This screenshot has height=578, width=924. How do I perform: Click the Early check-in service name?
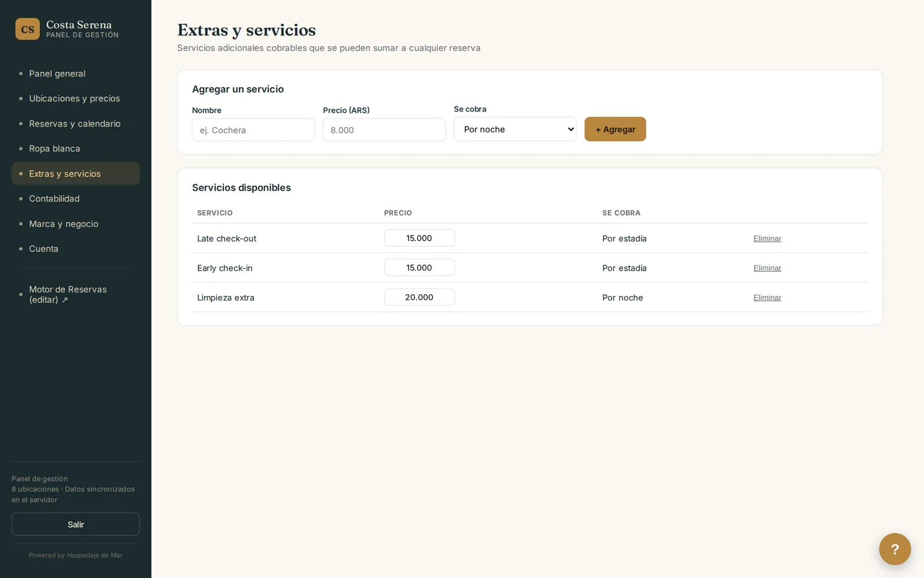point(225,268)
